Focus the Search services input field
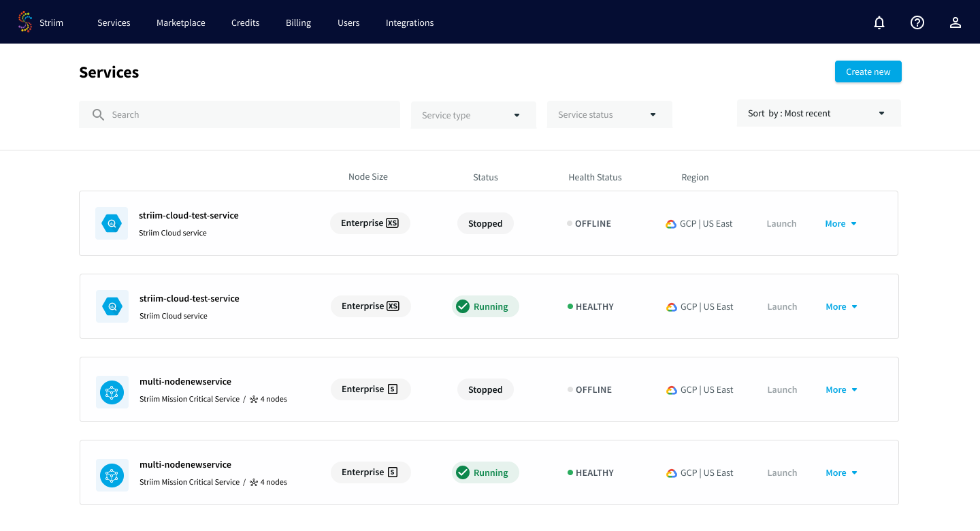This screenshot has width=980, height=531. point(240,114)
